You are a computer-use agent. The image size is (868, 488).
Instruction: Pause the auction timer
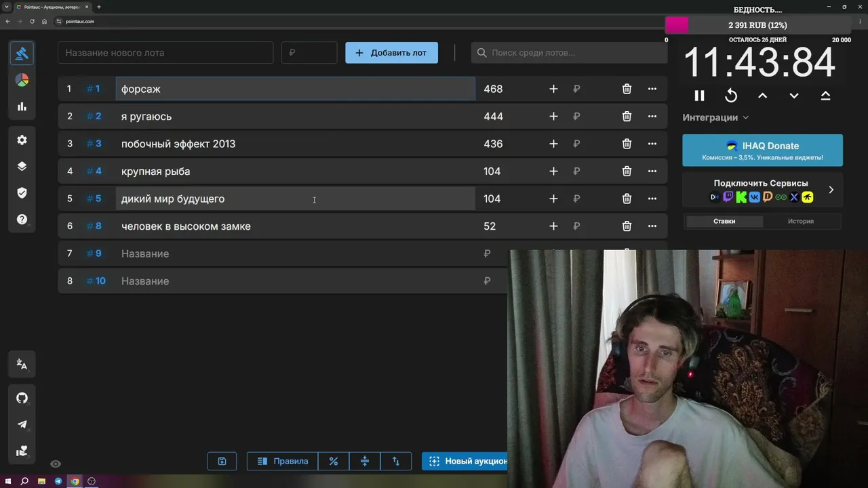pos(699,96)
